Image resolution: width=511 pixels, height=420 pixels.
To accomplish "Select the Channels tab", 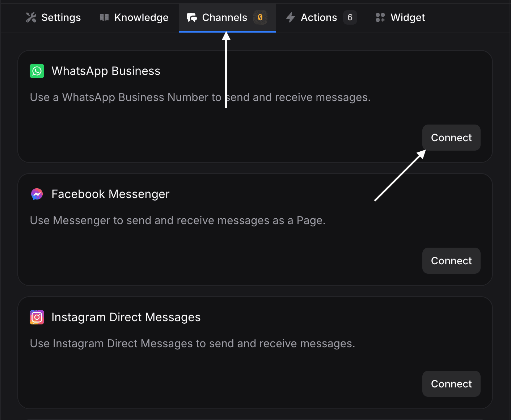I will pos(227,17).
